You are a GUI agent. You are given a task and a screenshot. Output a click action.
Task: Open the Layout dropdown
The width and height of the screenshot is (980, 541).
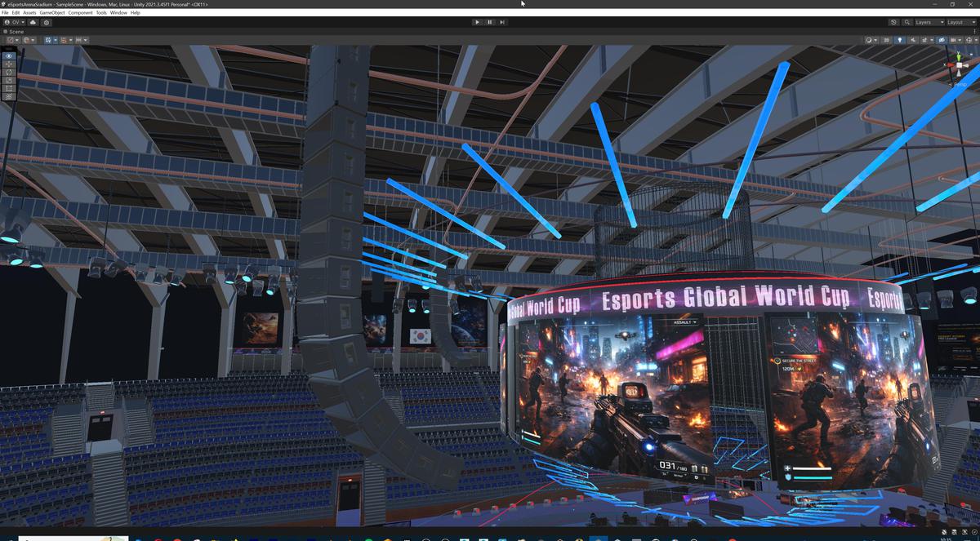pyautogui.click(x=961, y=22)
